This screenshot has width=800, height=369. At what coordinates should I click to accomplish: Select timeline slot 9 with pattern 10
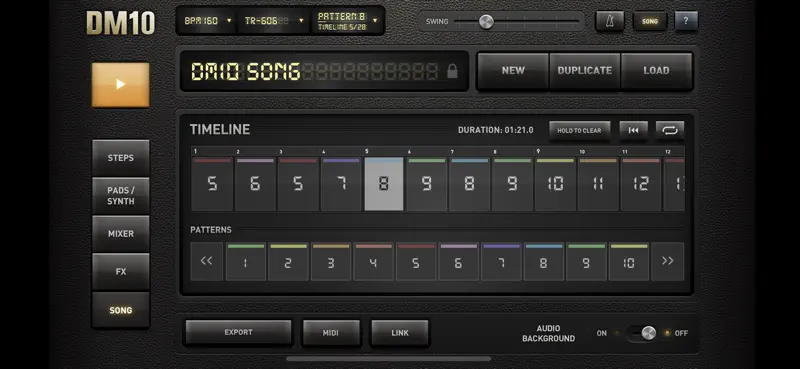pyautogui.click(x=555, y=184)
